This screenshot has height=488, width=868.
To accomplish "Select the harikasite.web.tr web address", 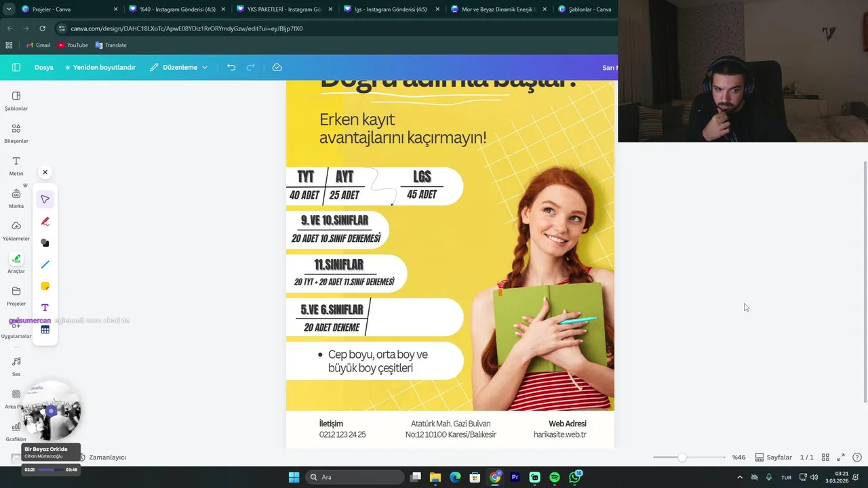I will pyautogui.click(x=560, y=434).
